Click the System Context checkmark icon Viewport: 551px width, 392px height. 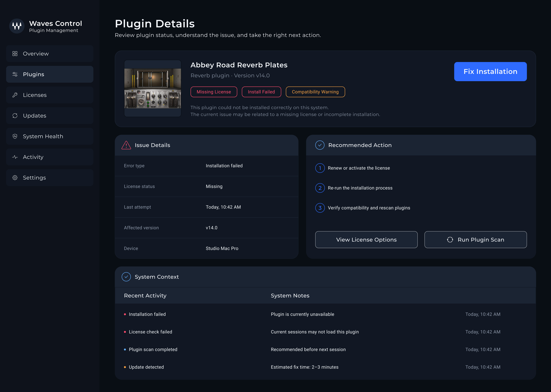point(126,277)
